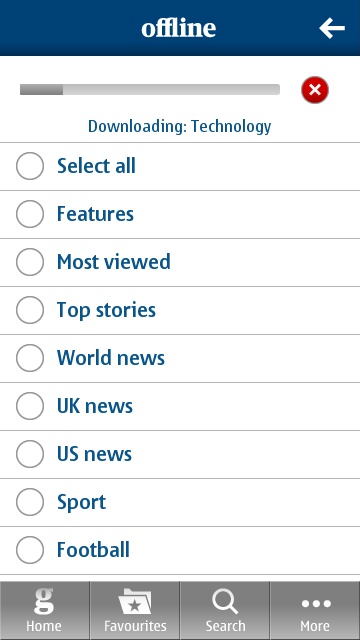This screenshot has width=360, height=640.
Task: Switch to the Search tab label
Action: coord(225,626)
